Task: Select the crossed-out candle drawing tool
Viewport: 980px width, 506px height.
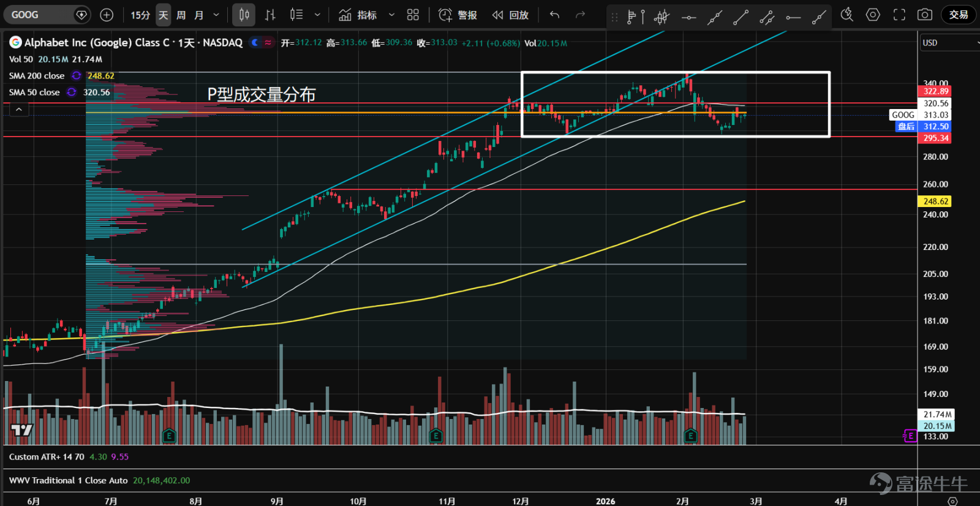Action: pyautogui.click(x=662, y=17)
